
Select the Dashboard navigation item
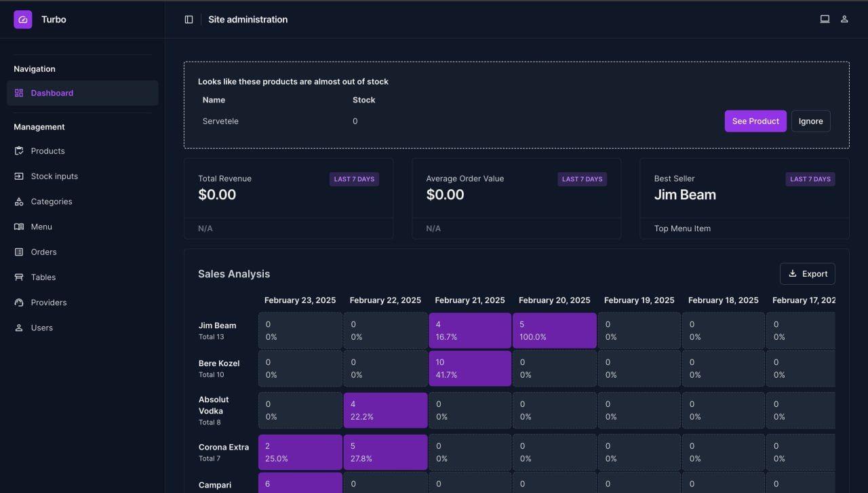52,93
